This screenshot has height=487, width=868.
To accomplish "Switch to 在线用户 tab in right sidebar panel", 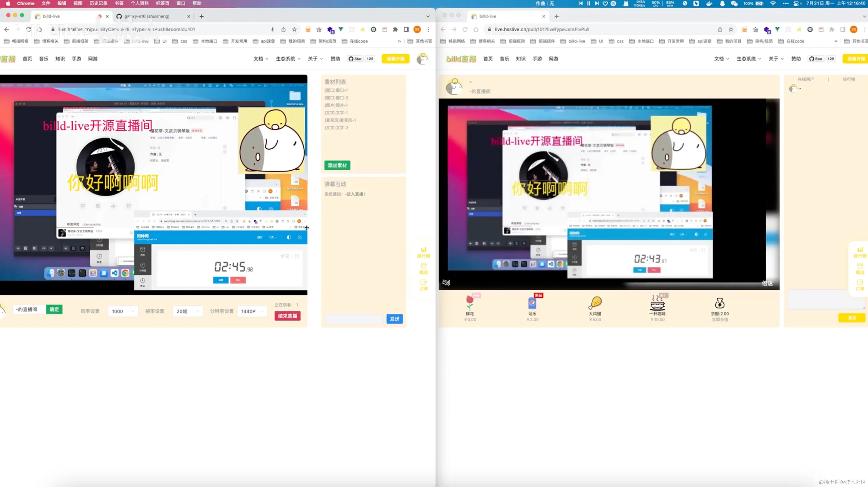I will [x=806, y=79].
